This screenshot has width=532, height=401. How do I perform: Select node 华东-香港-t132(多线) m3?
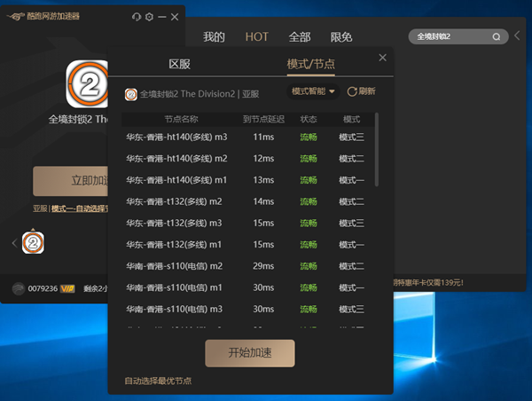pyautogui.click(x=247, y=223)
